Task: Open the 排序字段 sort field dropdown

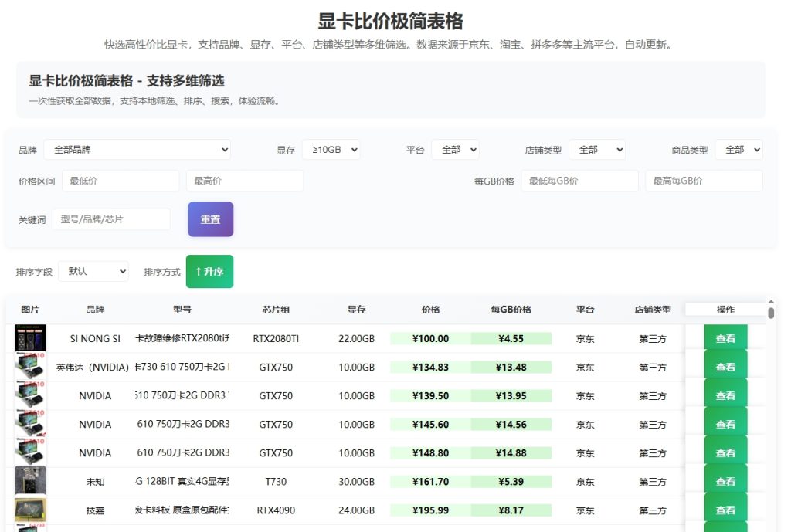Action: tap(93, 271)
